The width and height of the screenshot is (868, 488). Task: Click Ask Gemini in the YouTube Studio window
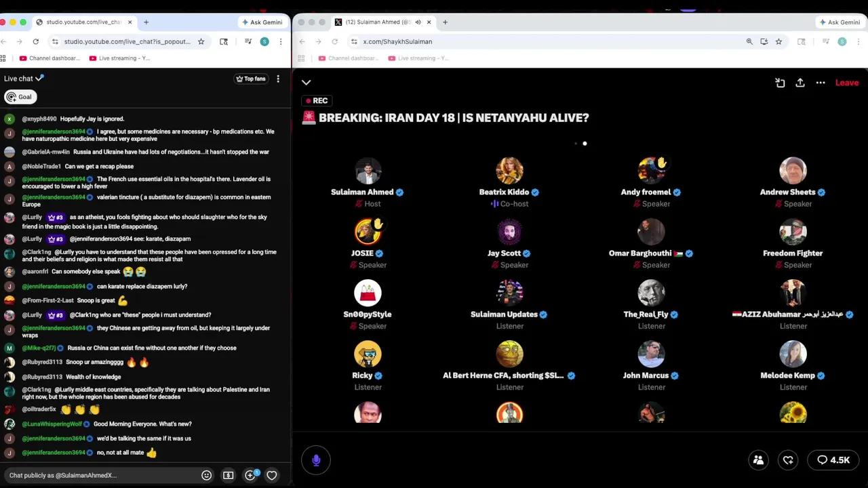pos(262,22)
